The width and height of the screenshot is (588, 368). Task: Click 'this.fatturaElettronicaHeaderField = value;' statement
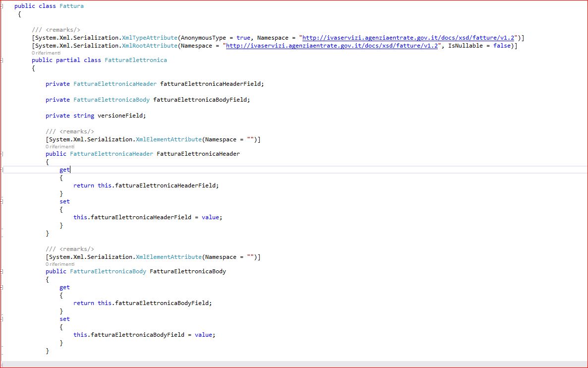(148, 217)
